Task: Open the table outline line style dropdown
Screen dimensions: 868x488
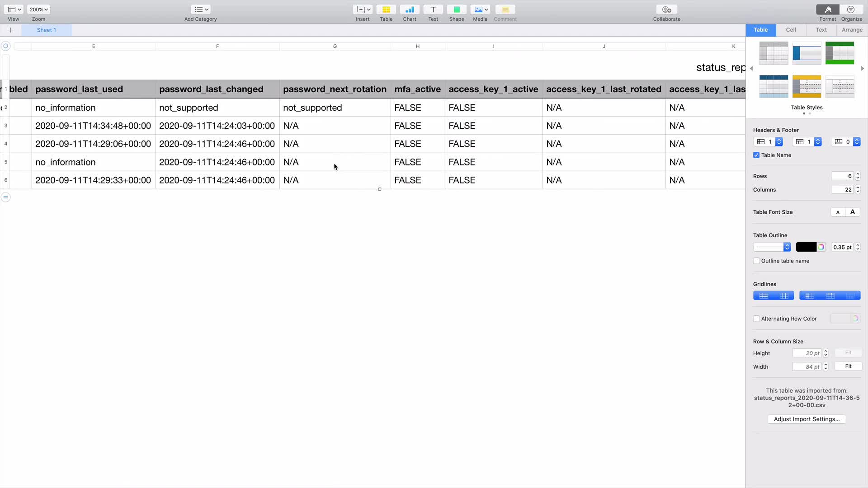Action: pyautogui.click(x=772, y=247)
